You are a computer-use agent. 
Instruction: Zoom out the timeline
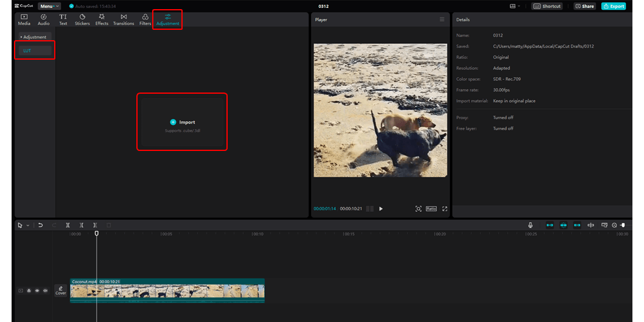click(614, 225)
